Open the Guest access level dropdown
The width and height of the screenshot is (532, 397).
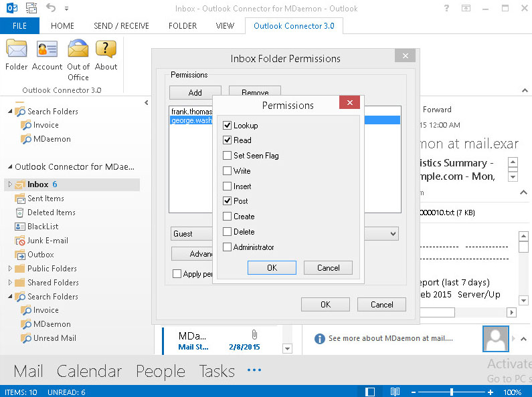(x=393, y=234)
